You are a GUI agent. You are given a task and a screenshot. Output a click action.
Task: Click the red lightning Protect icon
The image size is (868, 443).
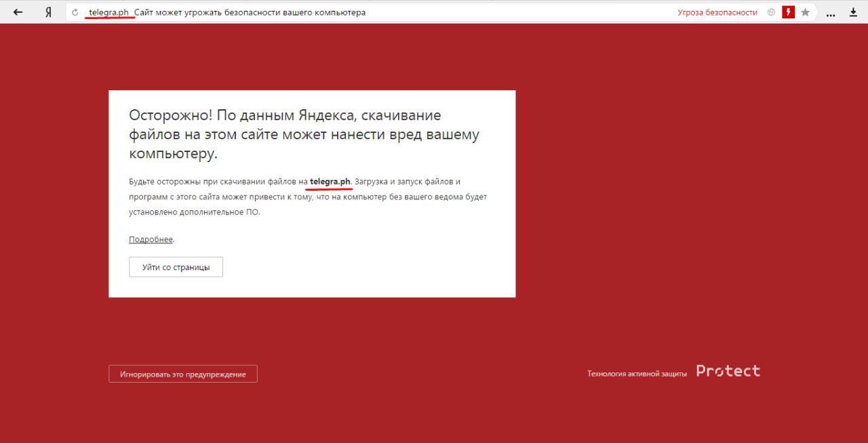(x=789, y=12)
